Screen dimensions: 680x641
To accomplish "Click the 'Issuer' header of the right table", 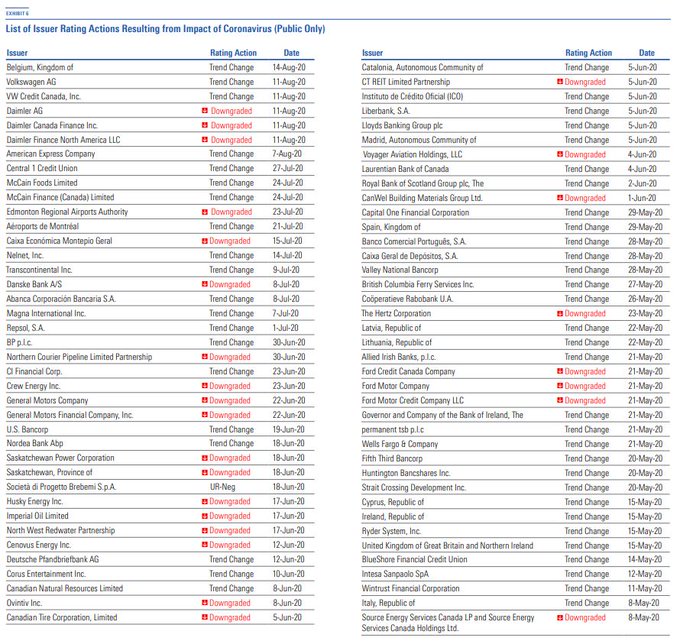I will (373, 53).
